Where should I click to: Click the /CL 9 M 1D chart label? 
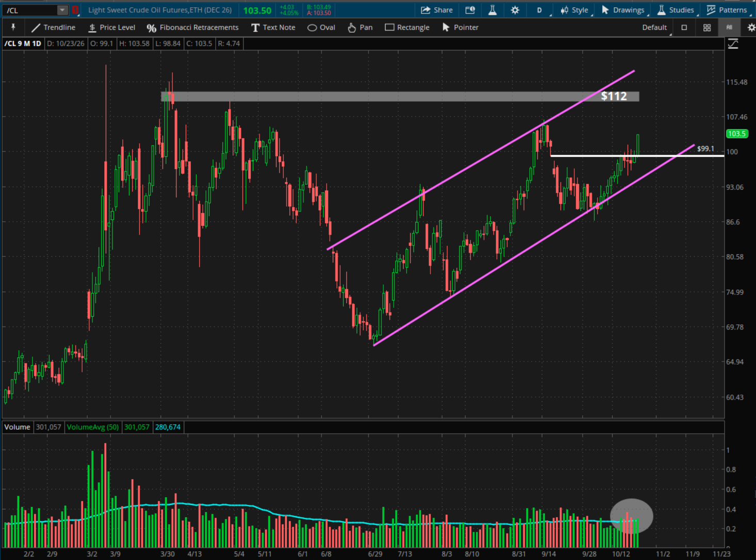pyautogui.click(x=23, y=43)
